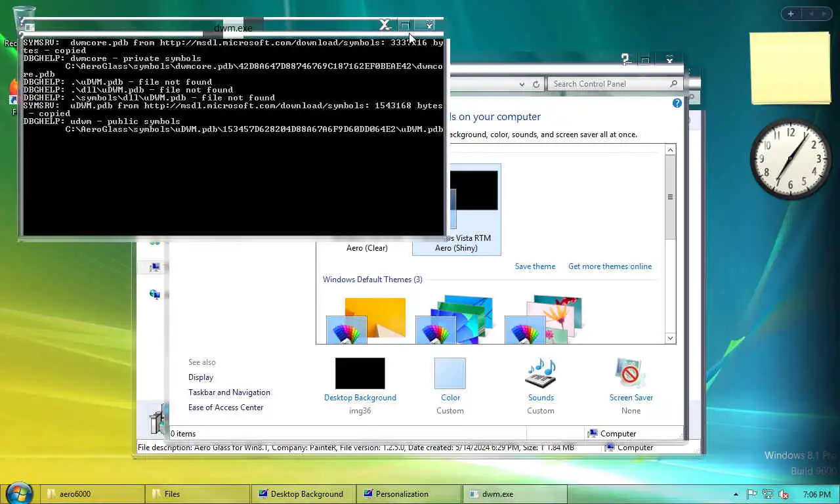Click the '0 items' status text
Viewport: 840px width, 504px height.
click(183, 434)
